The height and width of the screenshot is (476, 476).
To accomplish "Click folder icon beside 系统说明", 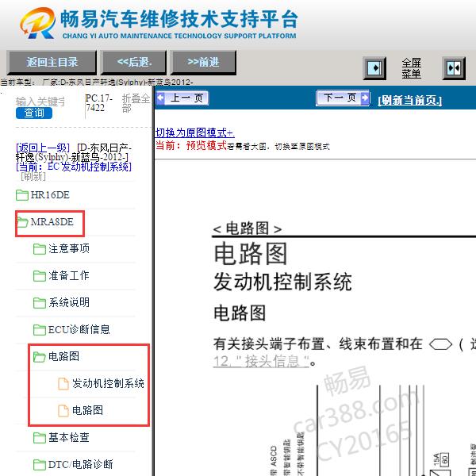I will (x=40, y=303).
